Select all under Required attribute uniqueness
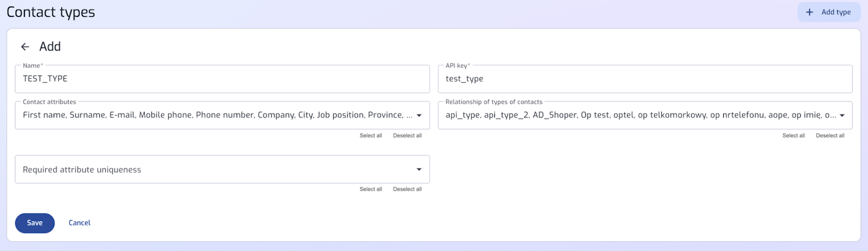 (371, 189)
